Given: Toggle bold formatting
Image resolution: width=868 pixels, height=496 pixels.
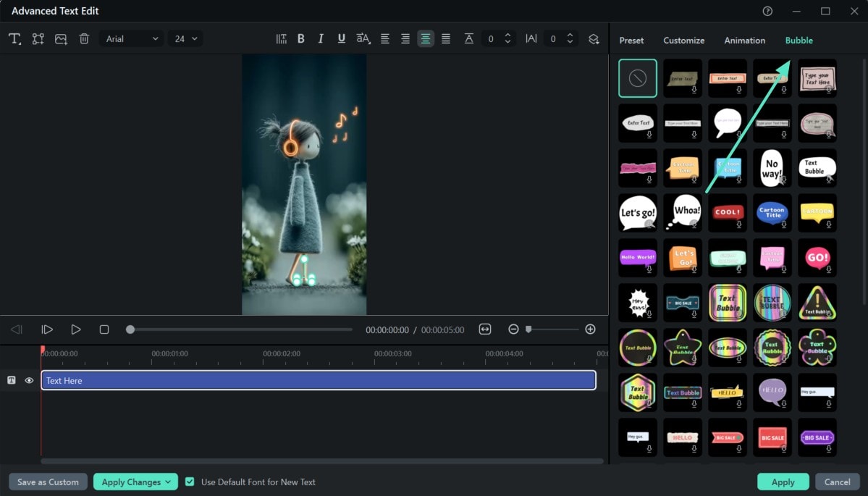Looking at the screenshot, I should (x=301, y=39).
